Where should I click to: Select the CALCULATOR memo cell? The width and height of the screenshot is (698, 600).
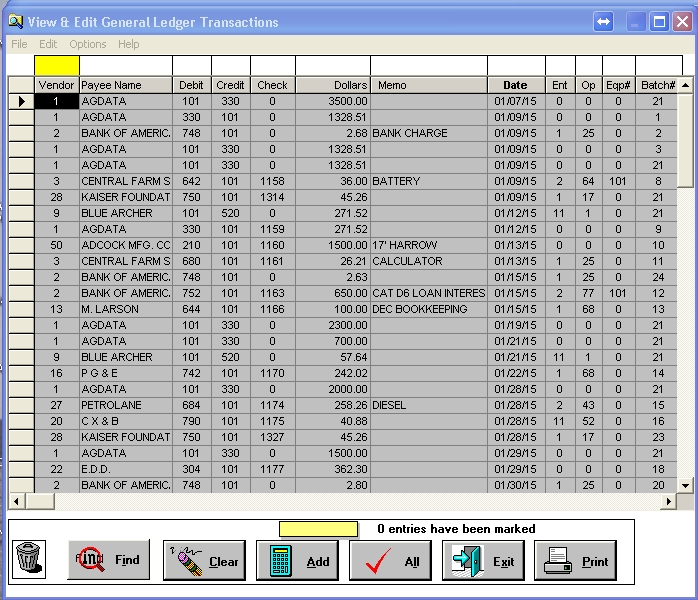point(429,261)
